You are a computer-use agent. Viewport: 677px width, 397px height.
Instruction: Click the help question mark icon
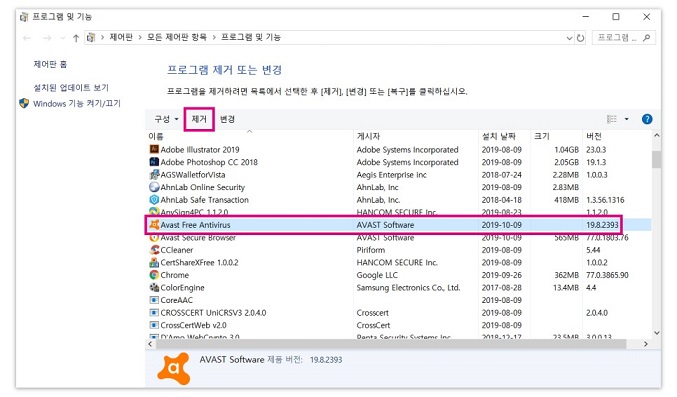pos(647,119)
